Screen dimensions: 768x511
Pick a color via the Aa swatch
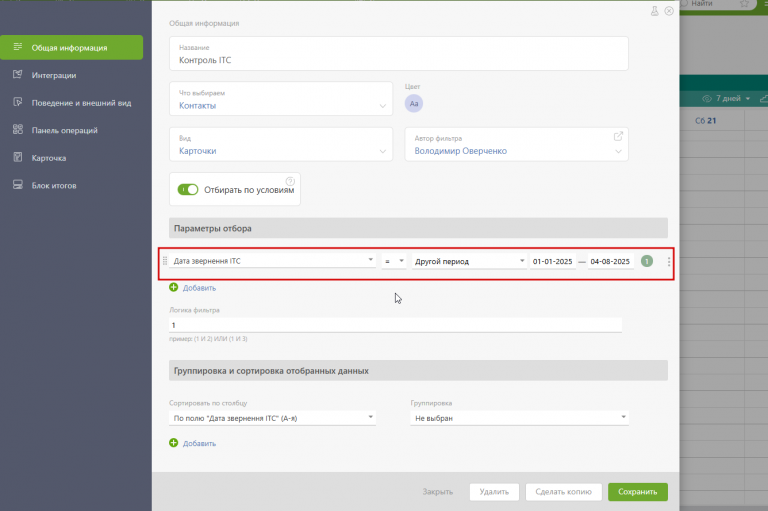(x=414, y=103)
